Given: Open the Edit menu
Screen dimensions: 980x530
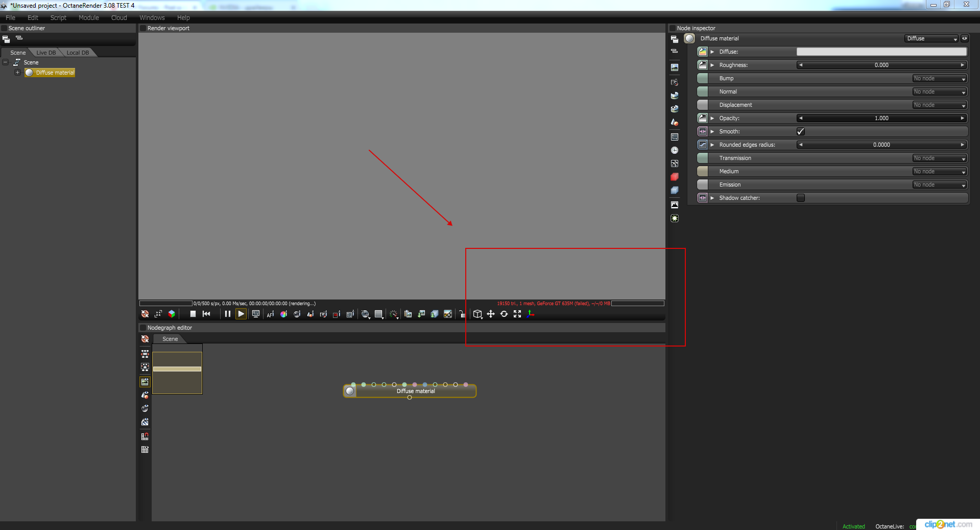Looking at the screenshot, I should (x=33, y=17).
